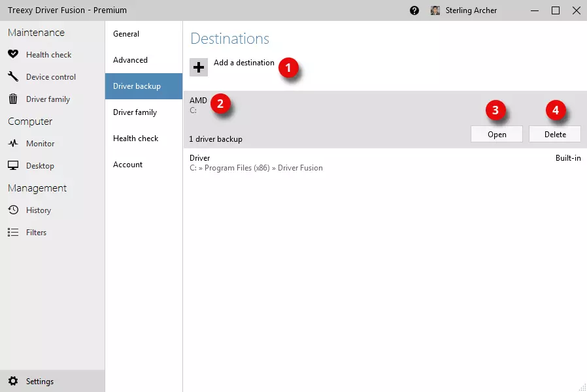
Task: Open Health check settings tab
Action: point(144,139)
